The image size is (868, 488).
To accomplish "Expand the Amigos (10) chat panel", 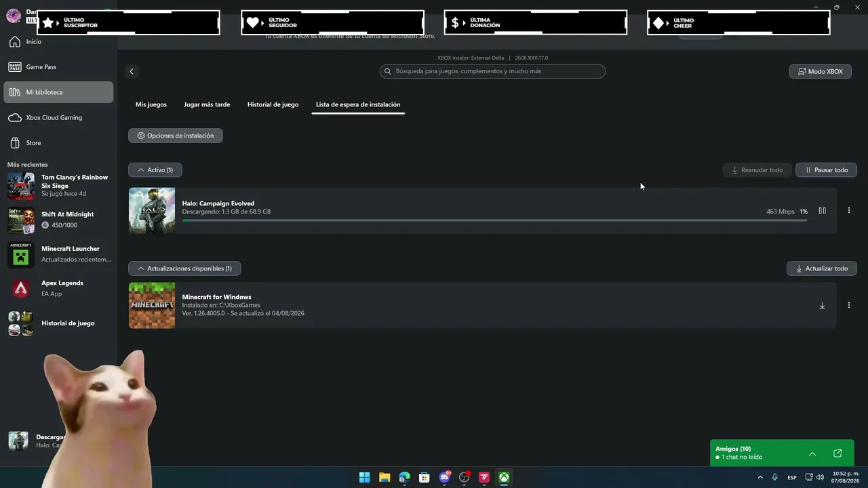I will (812, 453).
